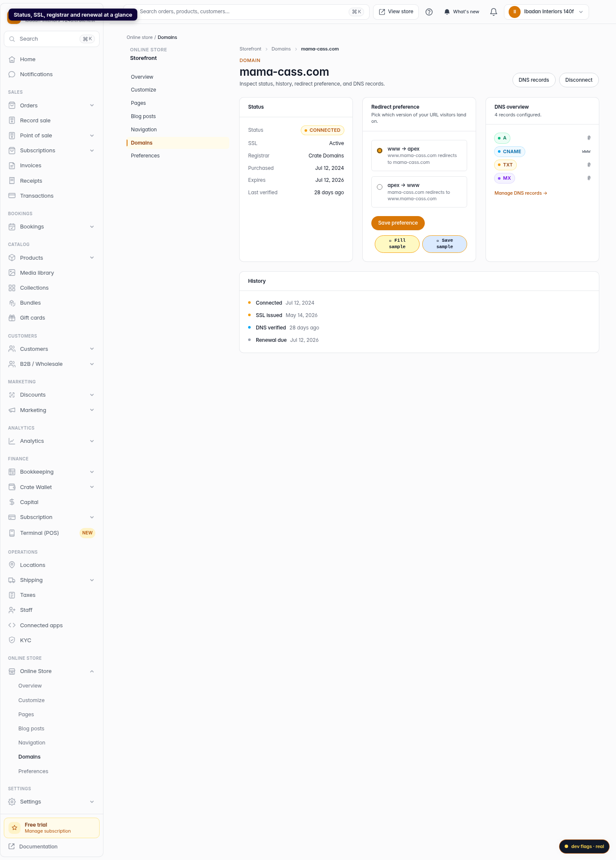
Task: Click the Record sale icon
Action: 12,121
